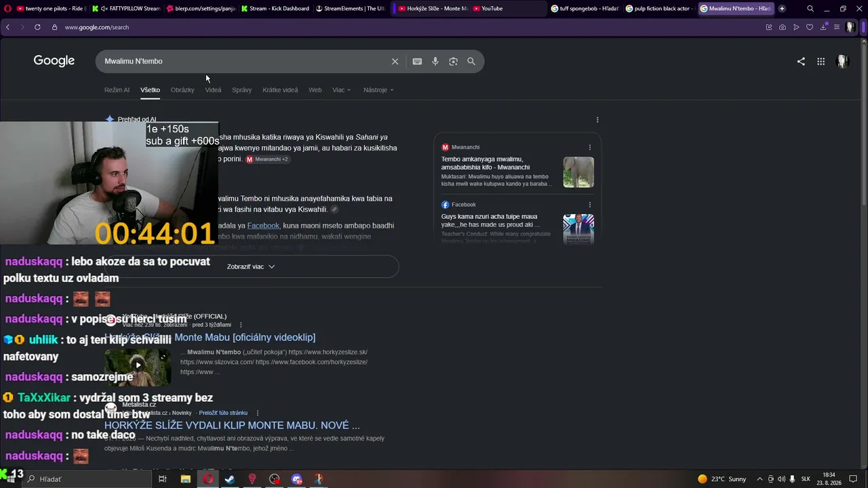Open Facebook post Guys kama nzuri
868x488 pixels.
[490, 220]
